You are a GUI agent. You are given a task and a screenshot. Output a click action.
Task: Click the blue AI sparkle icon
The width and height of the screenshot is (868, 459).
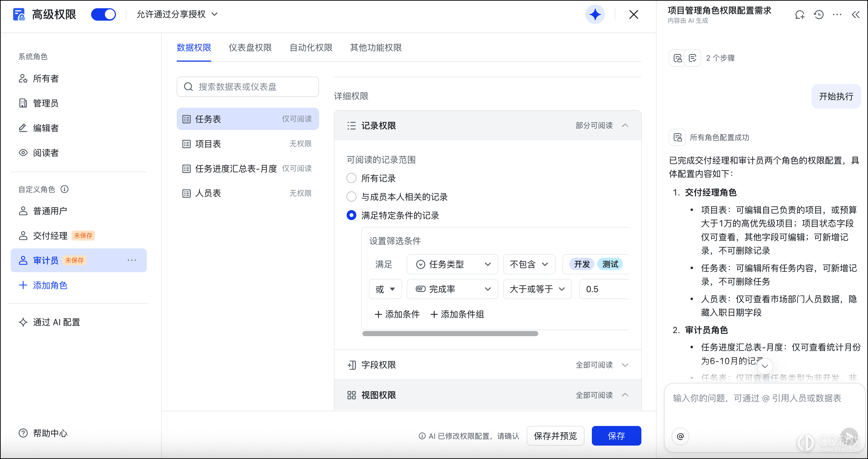pyautogui.click(x=595, y=14)
